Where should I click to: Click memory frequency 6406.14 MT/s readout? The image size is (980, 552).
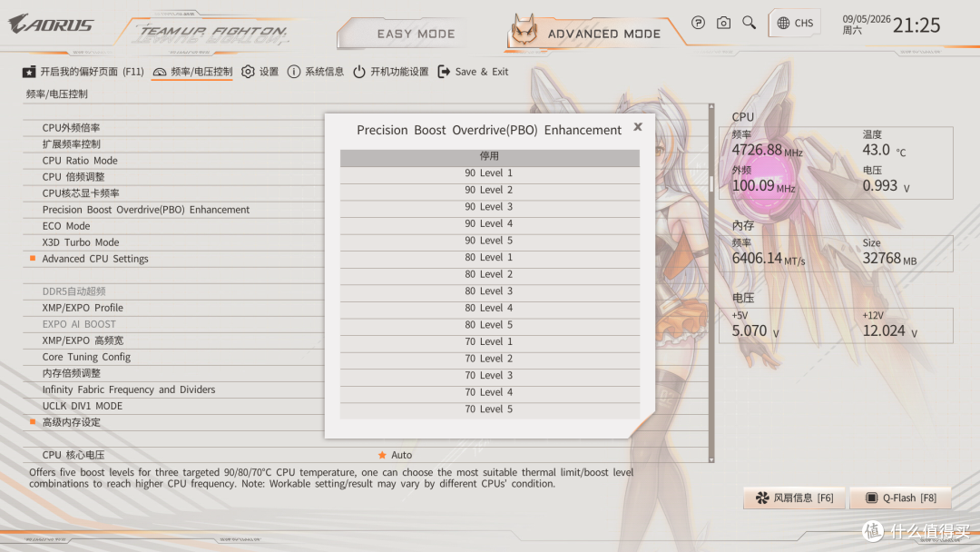pos(769,258)
